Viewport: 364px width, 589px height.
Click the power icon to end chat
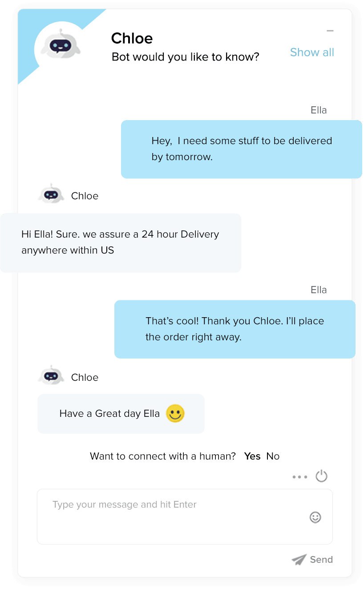pyautogui.click(x=321, y=476)
